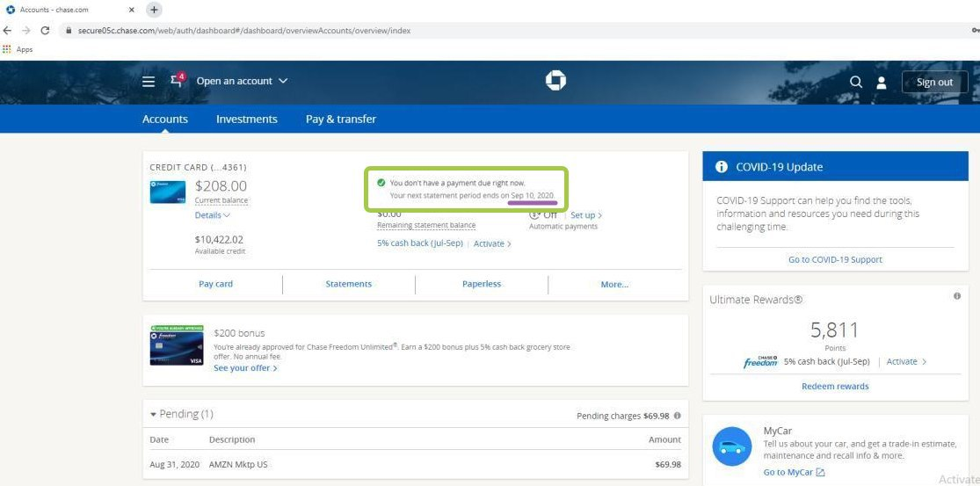Click Redeem rewards link
980x486 pixels.
point(835,386)
